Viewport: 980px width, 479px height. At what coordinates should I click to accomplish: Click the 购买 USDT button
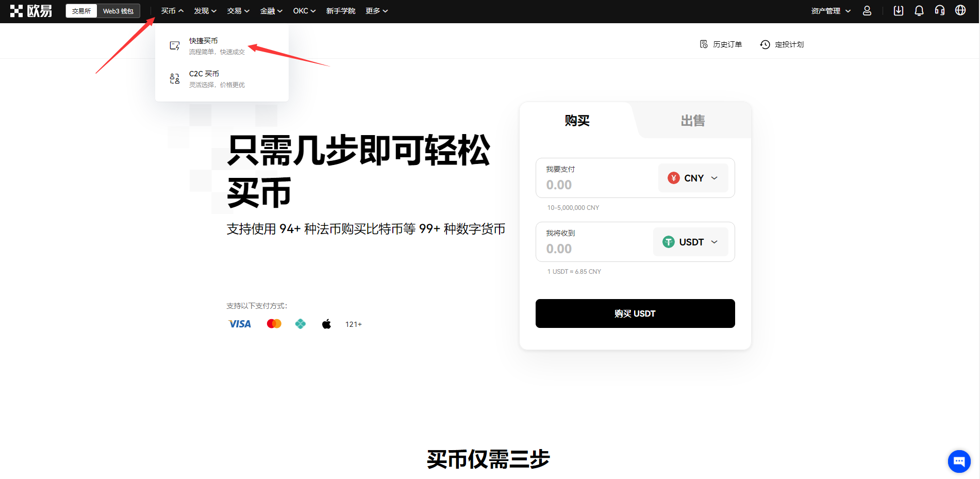tap(635, 313)
